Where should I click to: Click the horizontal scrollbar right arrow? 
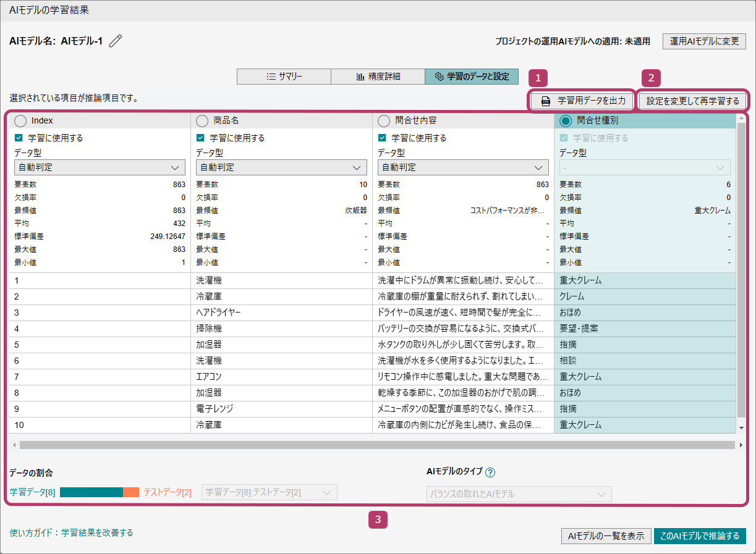(x=741, y=445)
